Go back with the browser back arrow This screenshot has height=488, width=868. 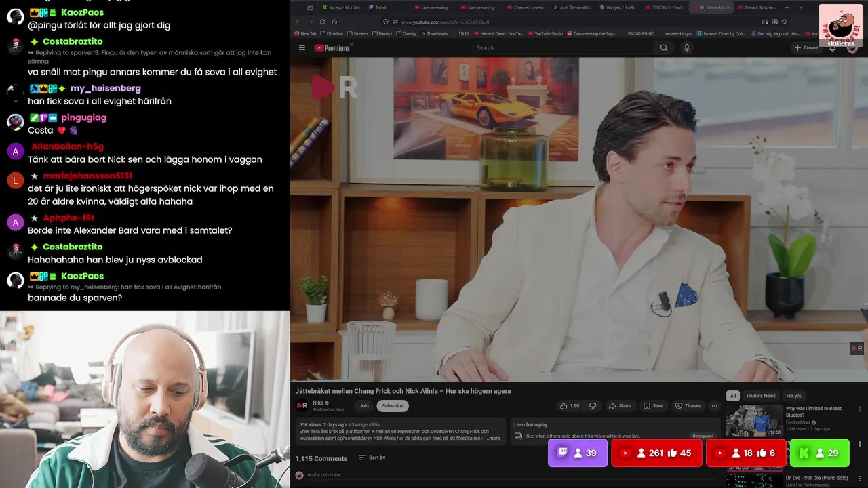tap(298, 22)
